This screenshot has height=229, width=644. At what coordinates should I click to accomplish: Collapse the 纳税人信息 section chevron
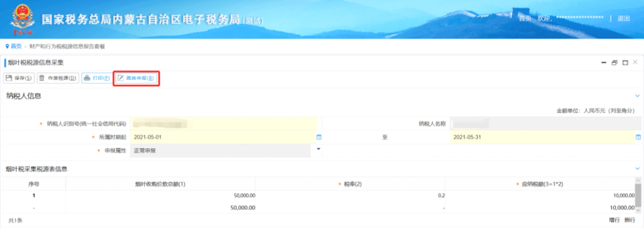coord(637,95)
